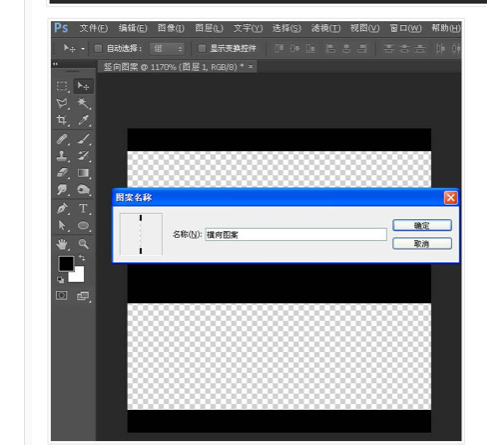Select the Crop tool
Screen dimensions: 487x445
62,120
